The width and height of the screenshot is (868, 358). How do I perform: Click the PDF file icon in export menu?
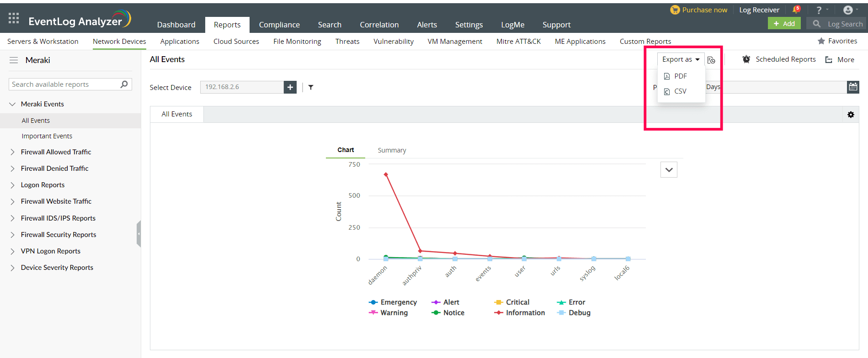pos(667,76)
